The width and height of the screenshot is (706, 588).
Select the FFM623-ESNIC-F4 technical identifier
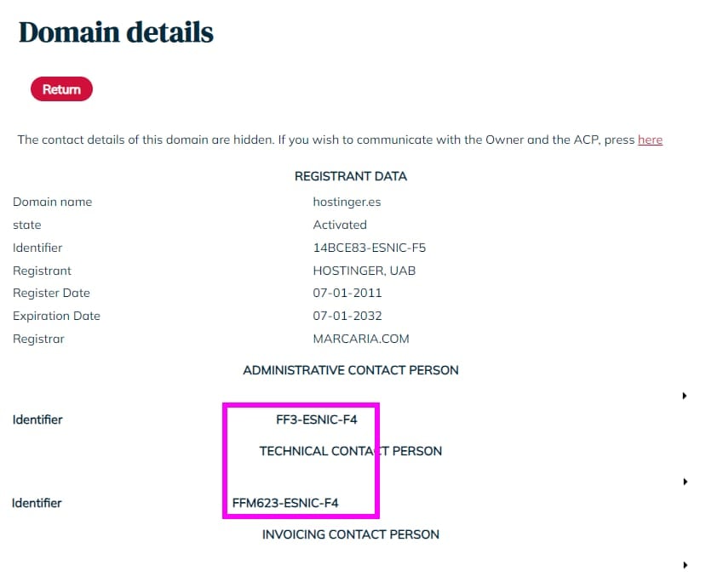click(x=285, y=503)
